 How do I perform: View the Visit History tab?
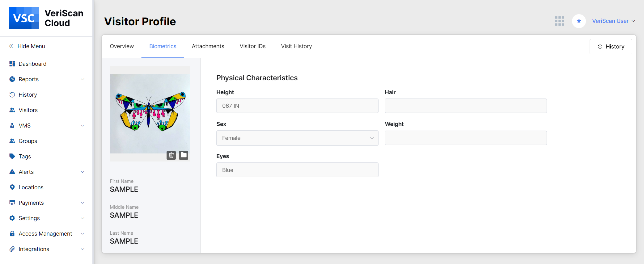296,46
